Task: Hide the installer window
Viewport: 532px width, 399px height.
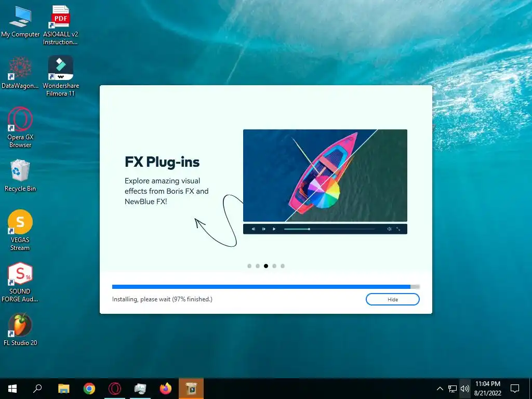Action: [393, 299]
